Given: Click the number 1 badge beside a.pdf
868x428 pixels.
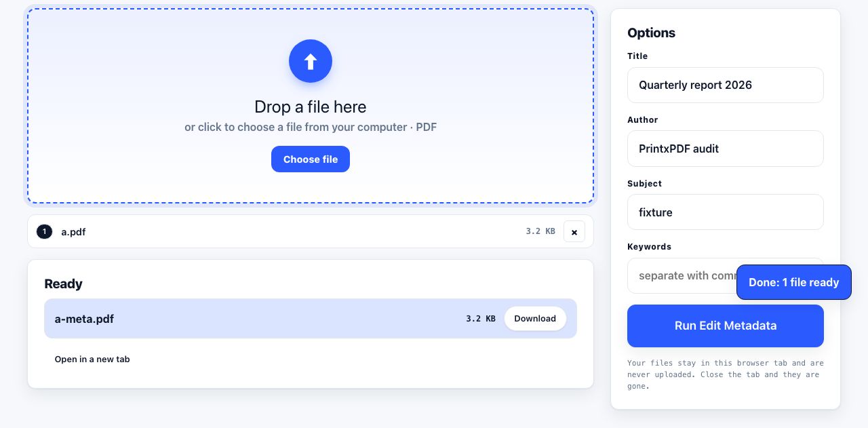Looking at the screenshot, I should pyautogui.click(x=44, y=232).
